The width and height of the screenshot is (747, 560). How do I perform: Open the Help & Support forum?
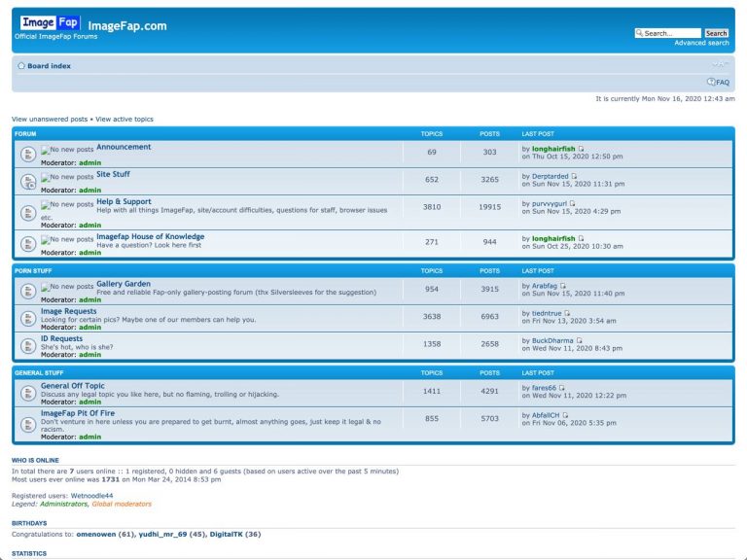point(124,201)
